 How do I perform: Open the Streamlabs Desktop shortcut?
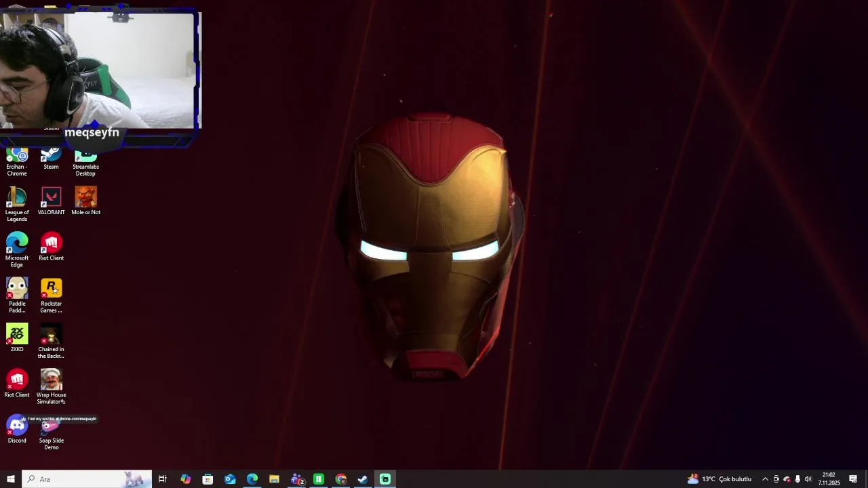pos(85,163)
